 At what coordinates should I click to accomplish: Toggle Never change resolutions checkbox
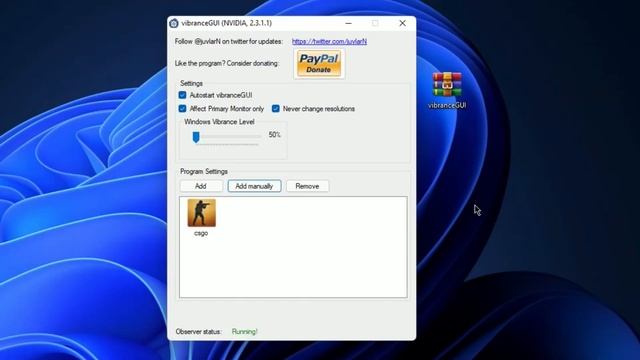tap(276, 109)
